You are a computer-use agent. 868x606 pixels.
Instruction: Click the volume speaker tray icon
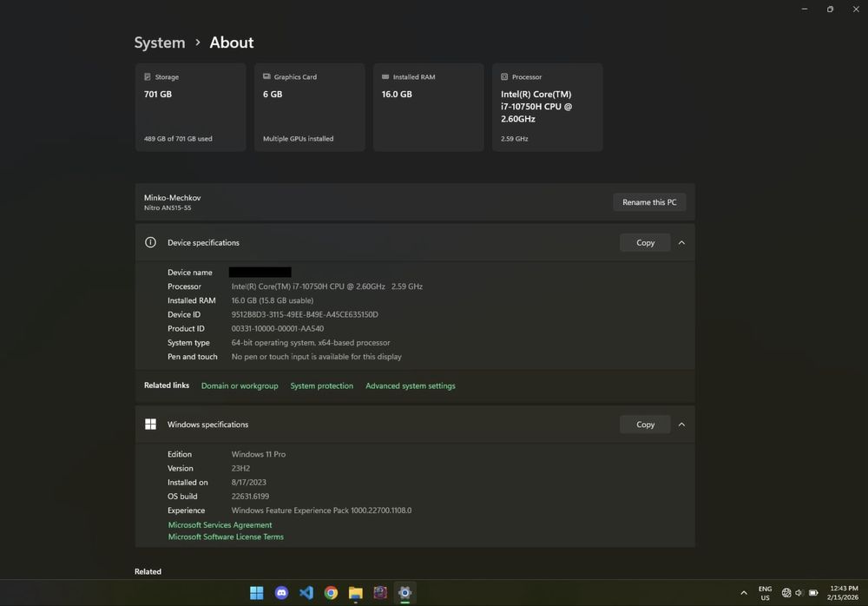799,593
